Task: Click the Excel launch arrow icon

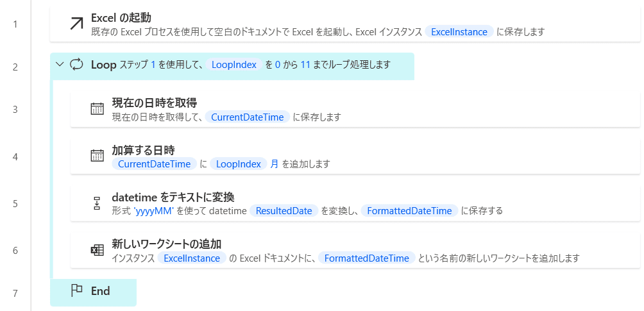Action: (x=76, y=24)
